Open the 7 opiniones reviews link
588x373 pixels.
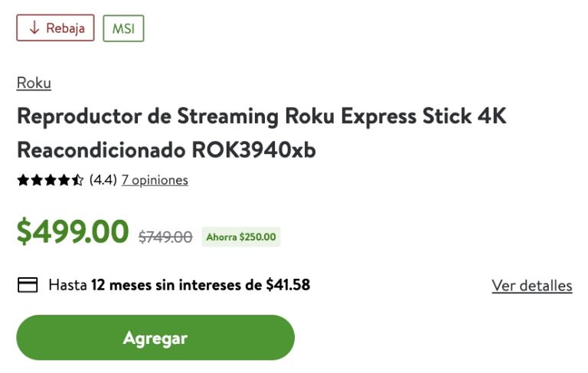(155, 181)
